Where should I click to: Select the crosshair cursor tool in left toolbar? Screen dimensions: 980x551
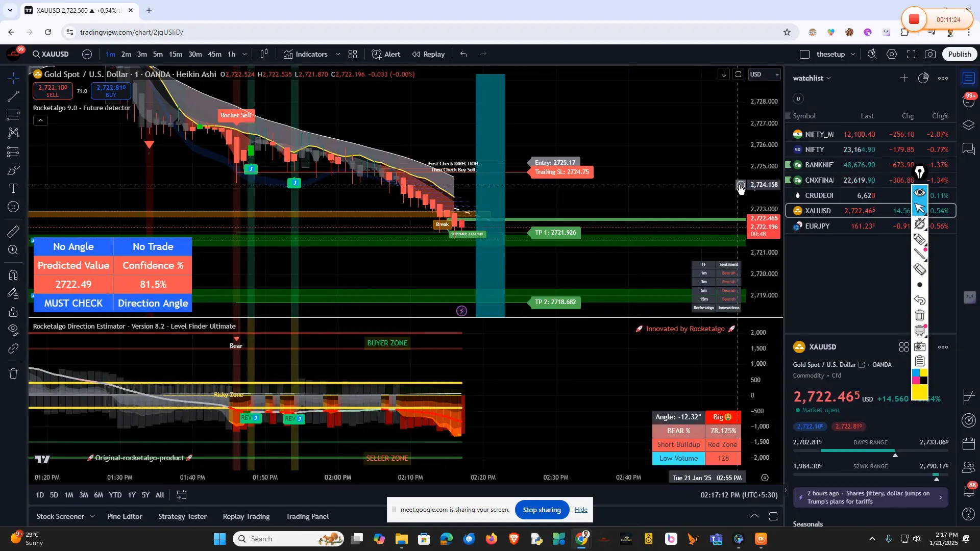(x=14, y=78)
